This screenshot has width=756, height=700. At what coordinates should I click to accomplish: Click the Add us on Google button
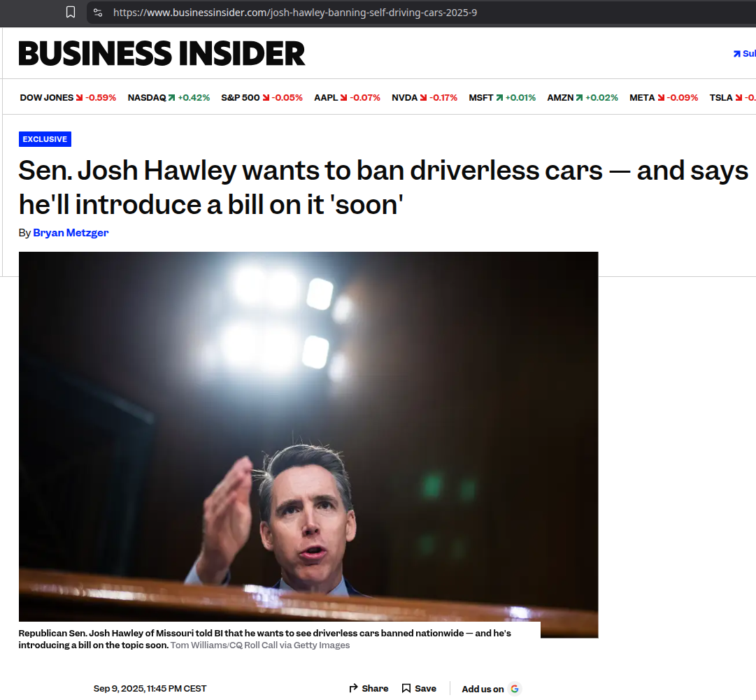tap(490, 689)
